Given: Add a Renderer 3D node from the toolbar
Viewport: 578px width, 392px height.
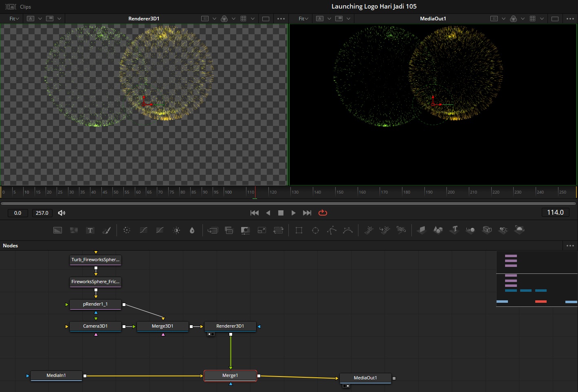Looking at the screenshot, I should [519, 229].
